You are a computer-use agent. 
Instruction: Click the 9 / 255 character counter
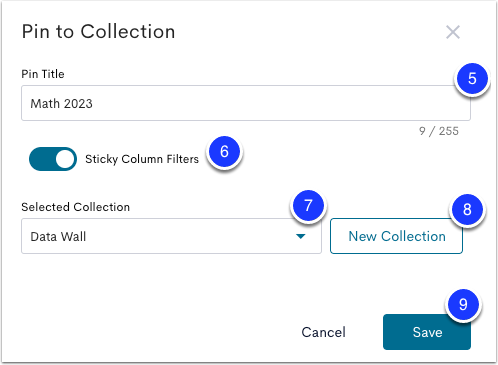click(x=439, y=131)
